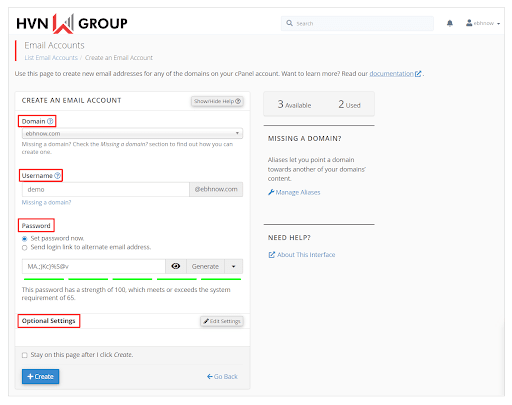The height and width of the screenshot is (405, 512).
Task: Select Send login link to alternate email
Action: point(24,248)
